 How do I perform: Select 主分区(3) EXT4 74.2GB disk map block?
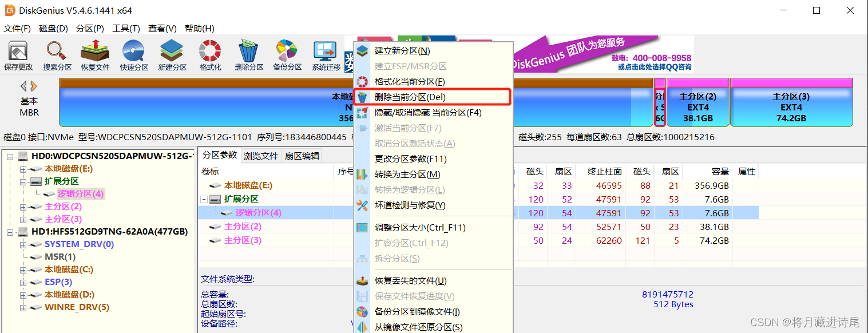point(791,103)
